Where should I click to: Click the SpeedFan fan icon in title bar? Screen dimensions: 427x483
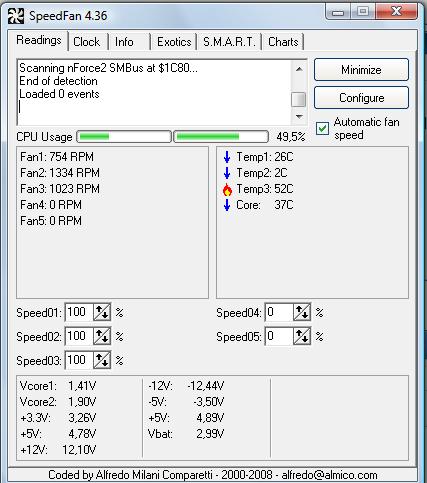coord(16,16)
